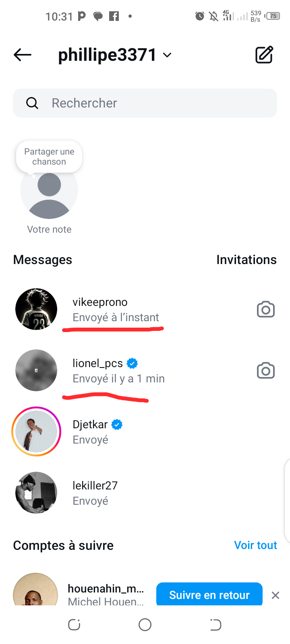290x644 pixels.
Task: Select the Messages tab
Action: pos(43,260)
